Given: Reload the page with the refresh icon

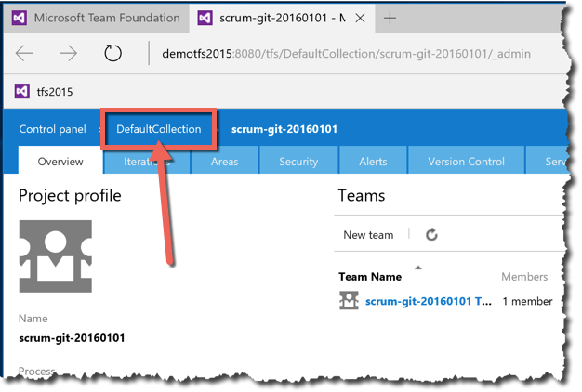Looking at the screenshot, I should coord(112,53).
